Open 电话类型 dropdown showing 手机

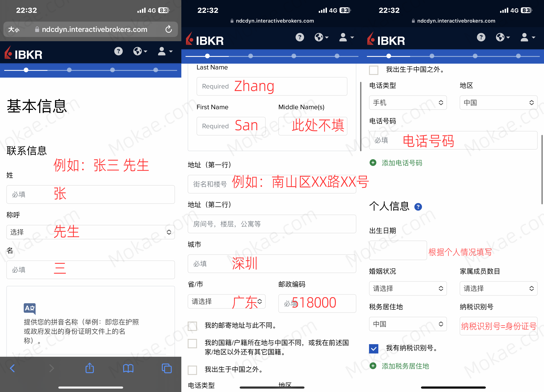(x=408, y=103)
